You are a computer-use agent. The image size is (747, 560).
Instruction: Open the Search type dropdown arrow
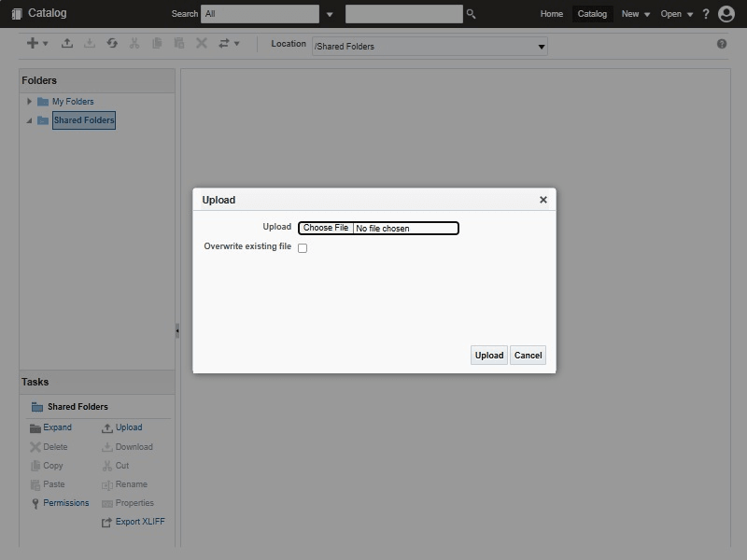[x=330, y=14]
